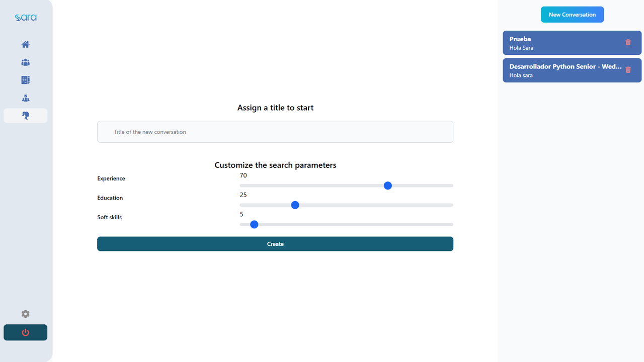Viewport: 644px width, 362px height.
Task: Click the Experience slider handle
Action: 388,186
